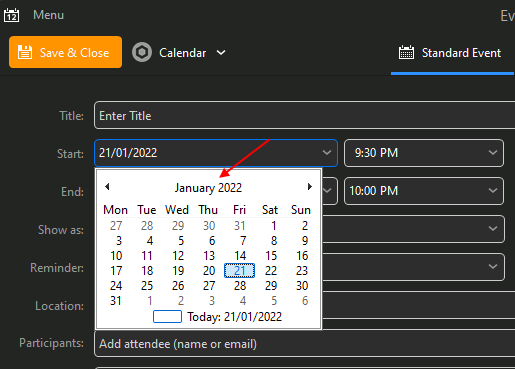Image resolution: width=515 pixels, height=369 pixels.
Task: Click the Add attendee participants field
Action: (x=304, y=344)
